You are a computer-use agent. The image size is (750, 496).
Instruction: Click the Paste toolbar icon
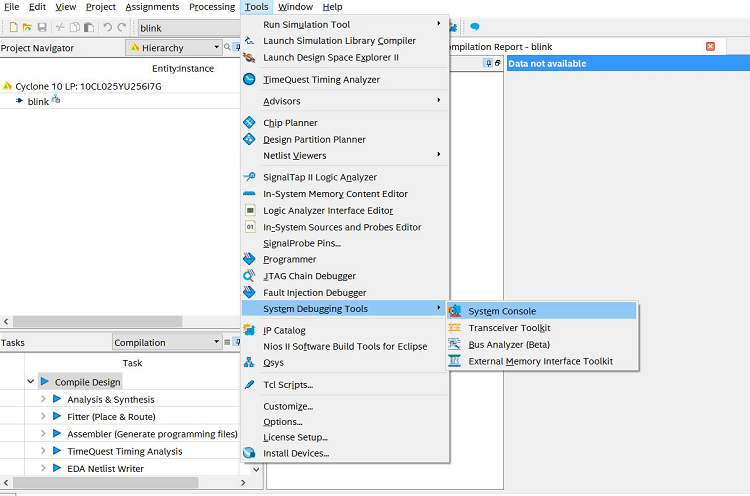[89, 27]
